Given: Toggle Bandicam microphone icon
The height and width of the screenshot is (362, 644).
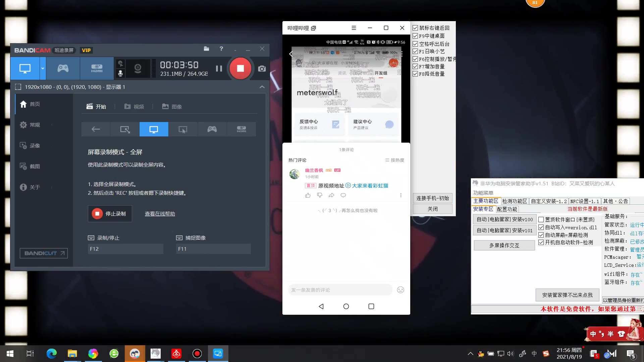Looking at the screenshot, I should pos(120,73).
